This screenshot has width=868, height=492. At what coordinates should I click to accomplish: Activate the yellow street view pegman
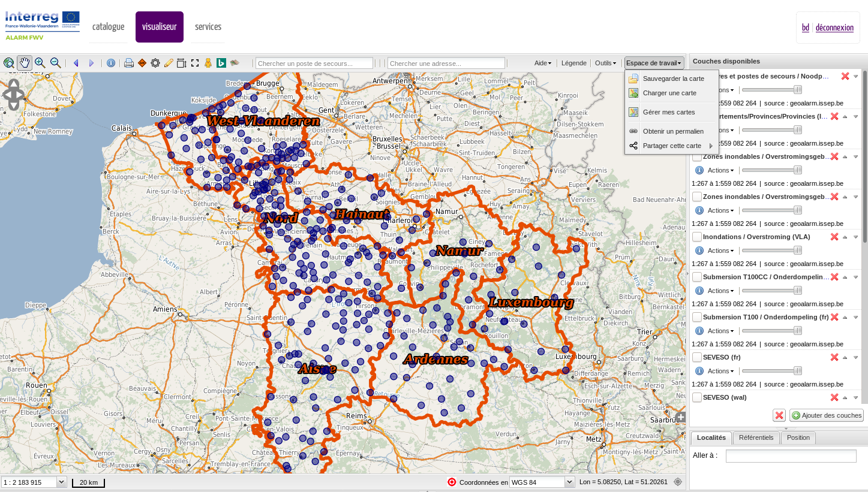coord(208,63)
